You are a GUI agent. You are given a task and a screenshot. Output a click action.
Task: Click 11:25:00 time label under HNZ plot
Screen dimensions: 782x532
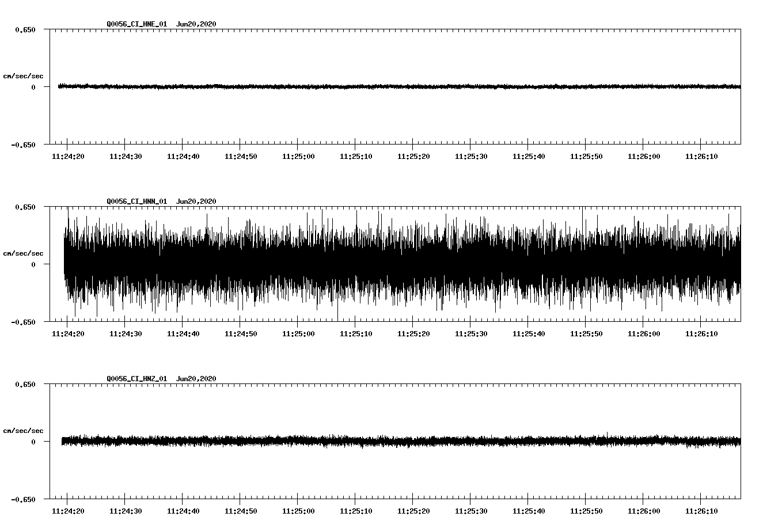(298, 511)
